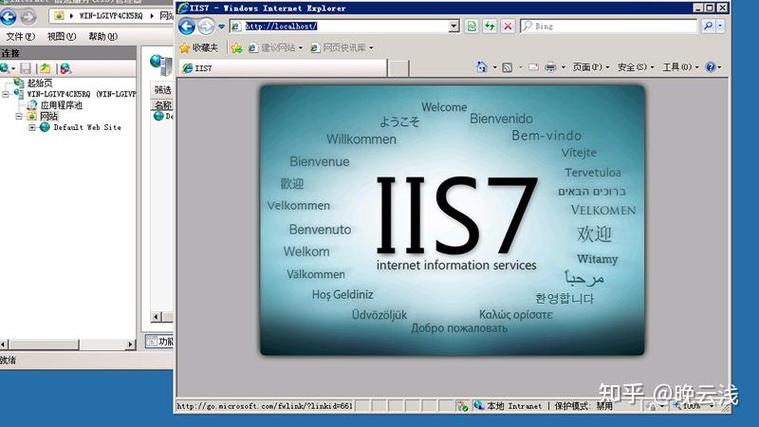Collapse the 网站 tree node
Screen dimensions: 759x427
(18, 116)
